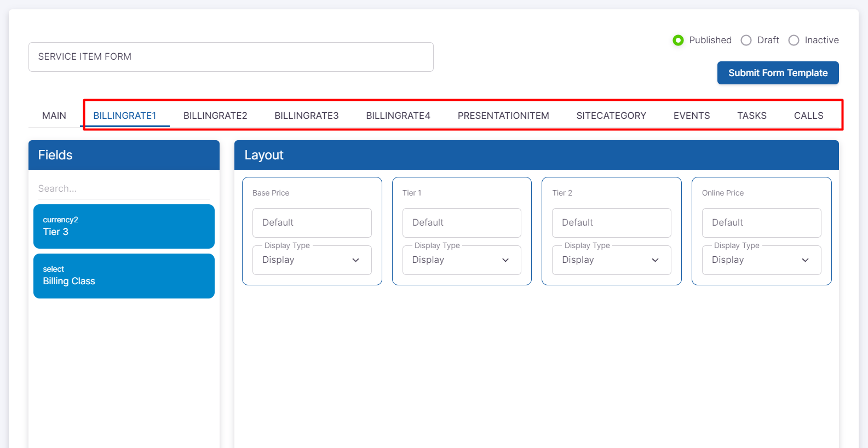Screen dimensions: 868x448
Task: Open the BILLINGRATE2 tab
Action: (x=215, y=116)
